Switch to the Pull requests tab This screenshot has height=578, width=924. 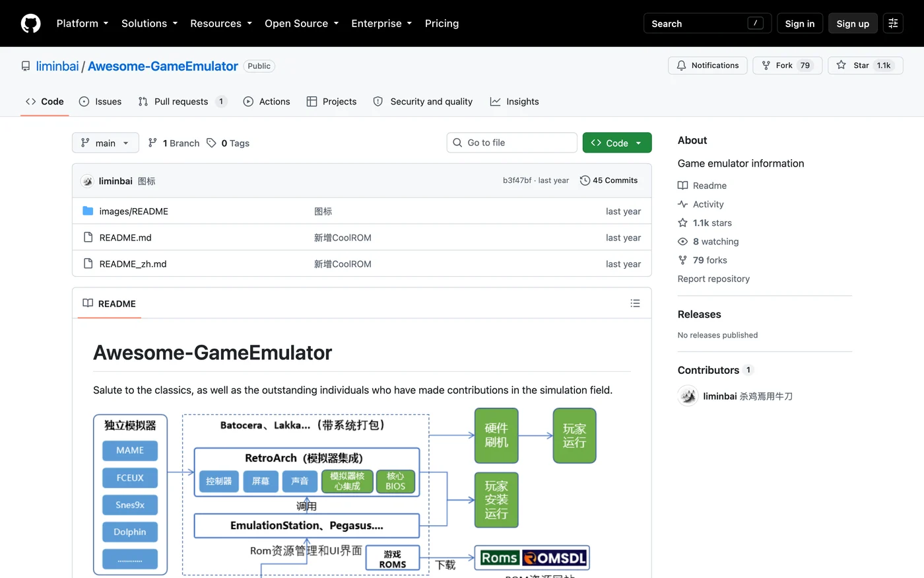(x=183, y=101)
